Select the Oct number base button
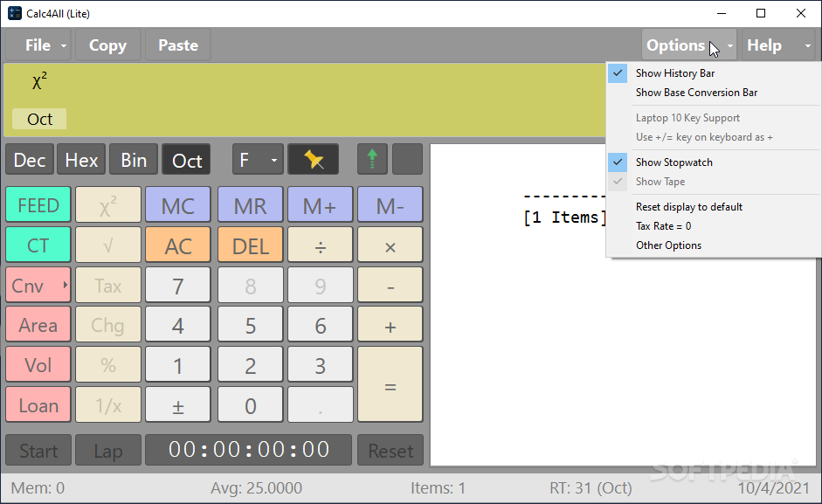 click(187, 160)
